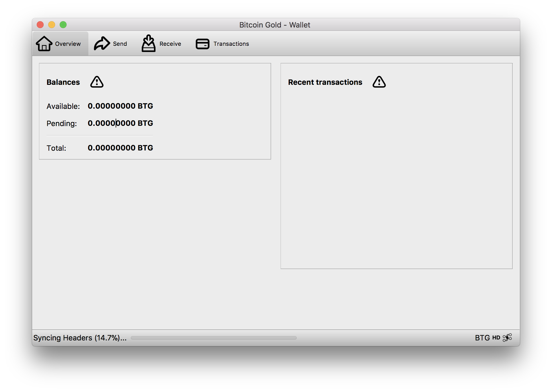Click the network connections icon in status bar
This screenshot has height=392, width=552.
(507, 338)
